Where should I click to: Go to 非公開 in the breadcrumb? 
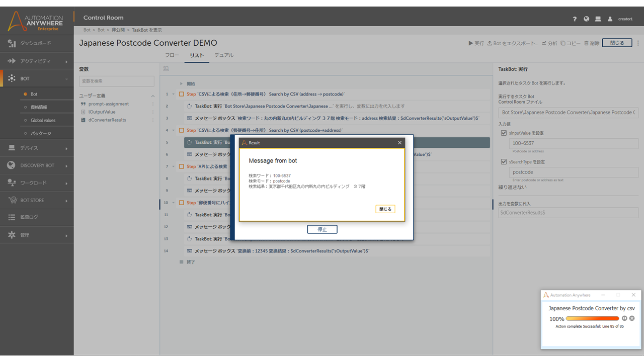tap(118, 30)
